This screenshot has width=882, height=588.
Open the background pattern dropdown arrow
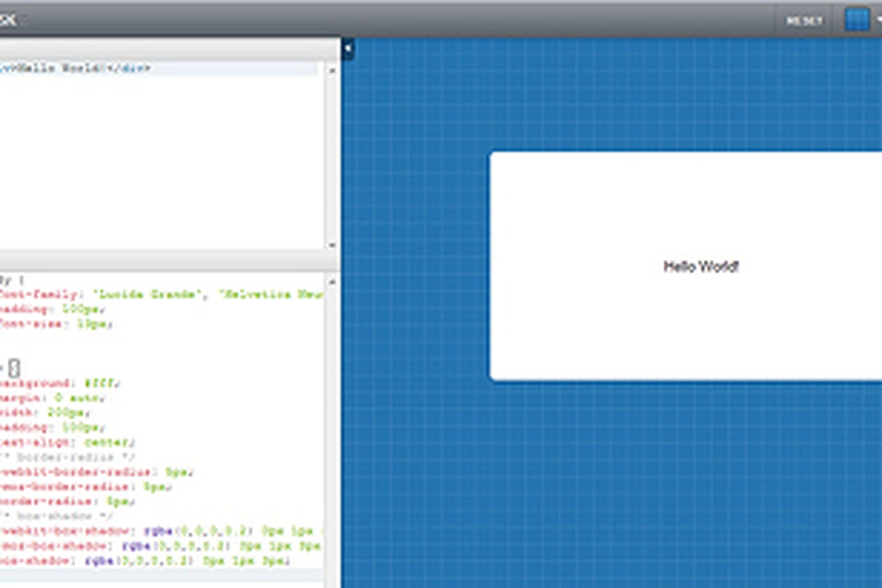877,20
